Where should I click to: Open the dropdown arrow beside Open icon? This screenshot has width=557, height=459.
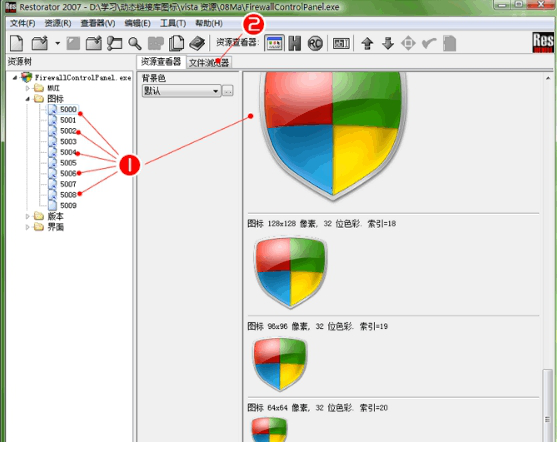click(57, 43)
